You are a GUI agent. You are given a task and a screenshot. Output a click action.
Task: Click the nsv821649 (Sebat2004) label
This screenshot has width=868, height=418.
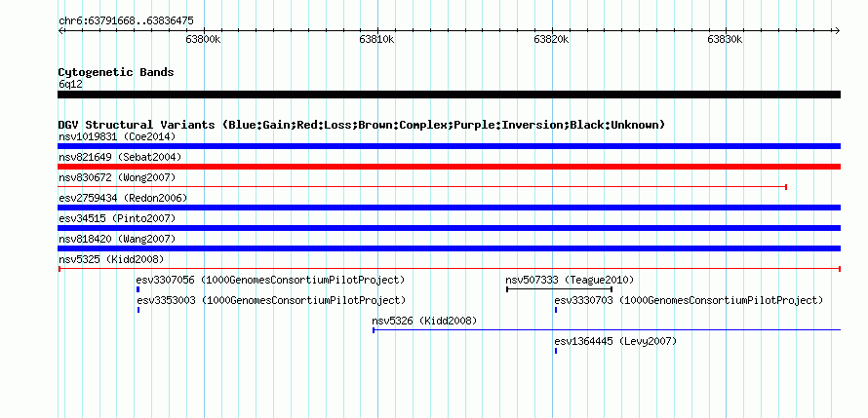120,157
